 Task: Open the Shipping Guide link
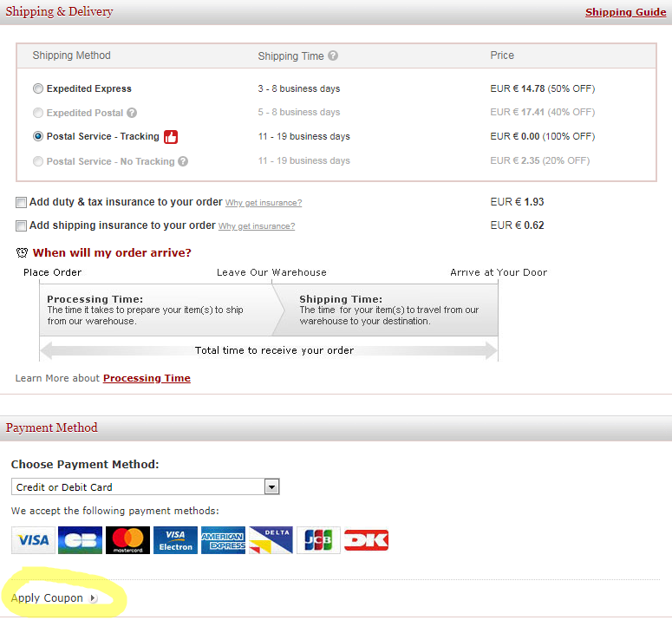(x=625, y=12)
